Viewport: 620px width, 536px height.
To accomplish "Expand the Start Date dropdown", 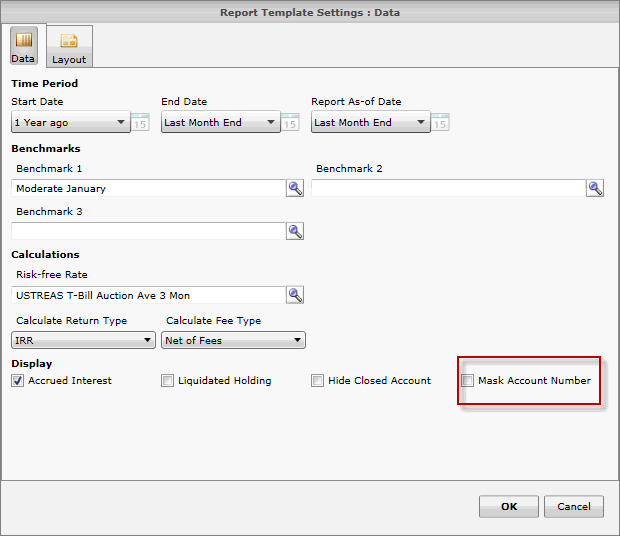I will [x=121, y=123].
